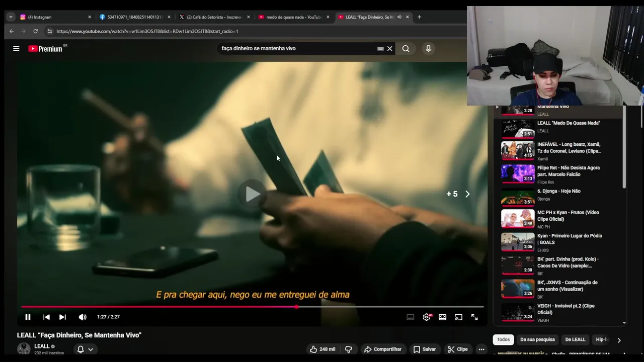The width and height of the screenshot is (644, 362).
Task: Select the 'Da sua pesquisa' filter chip
Action: (x=537, y=340)
